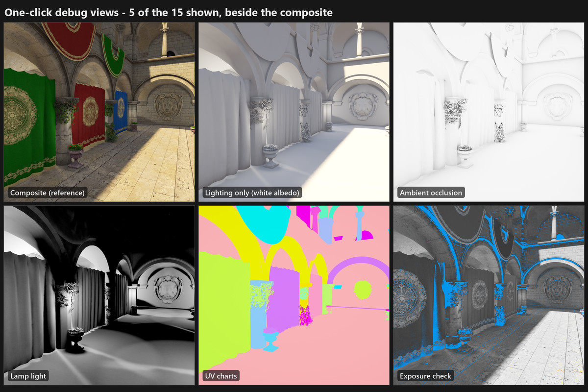Image resolution: width=588 pixels, height=392 pixels.
Task: Open the Composite (reference) render view
Action: (99, 112)
